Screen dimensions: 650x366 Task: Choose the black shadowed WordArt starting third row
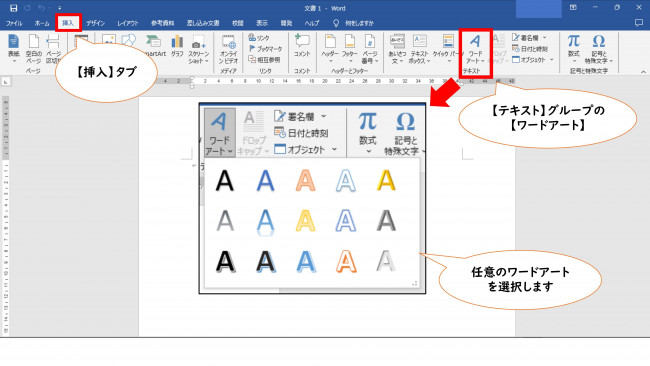[225, 262]
